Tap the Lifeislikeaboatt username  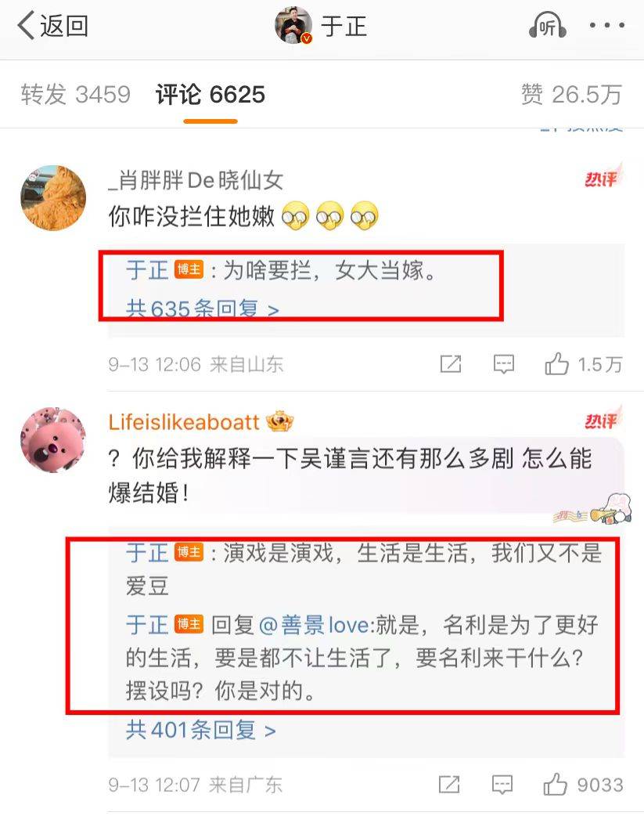pyautogui.click(x=184, y=422)
